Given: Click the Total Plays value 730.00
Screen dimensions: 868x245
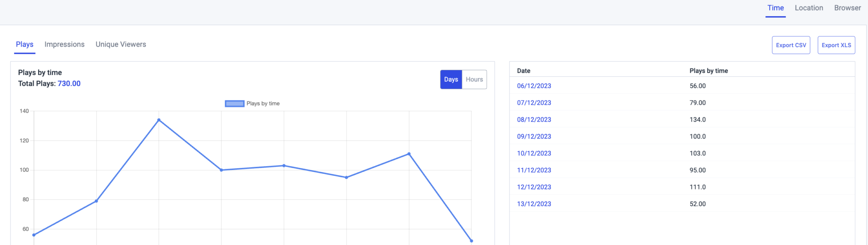Looking at the screenshot, I should tap(69, 84).
